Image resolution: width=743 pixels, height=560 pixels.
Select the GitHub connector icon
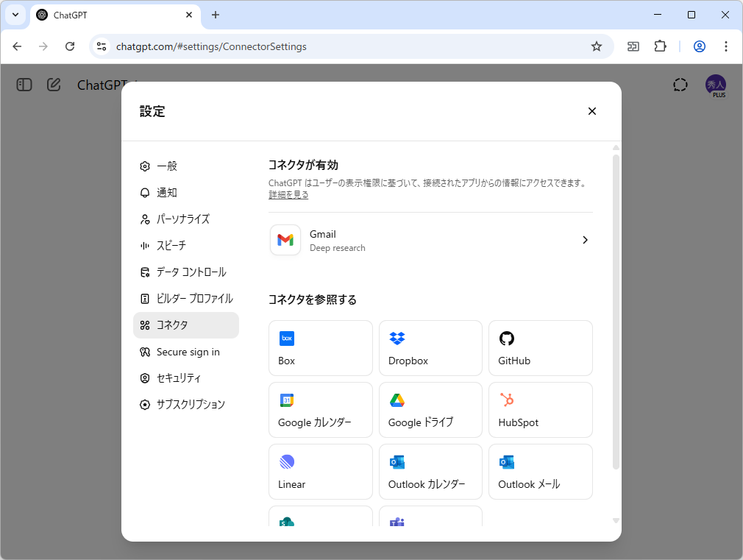point(506,339)
